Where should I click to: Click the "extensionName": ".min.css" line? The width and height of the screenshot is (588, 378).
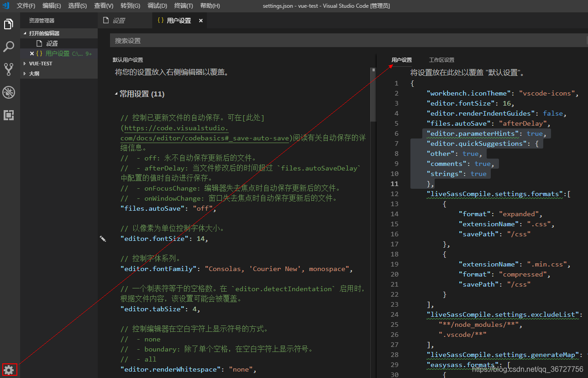tap(514, 264)
